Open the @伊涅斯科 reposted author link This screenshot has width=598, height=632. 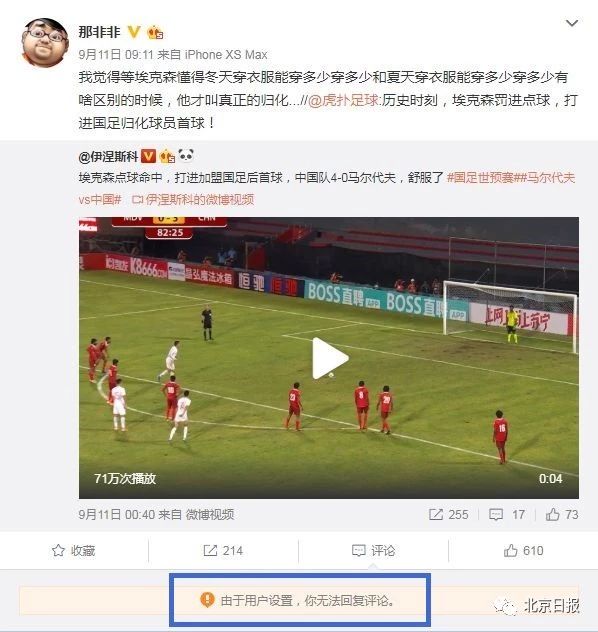coord(108,156)
